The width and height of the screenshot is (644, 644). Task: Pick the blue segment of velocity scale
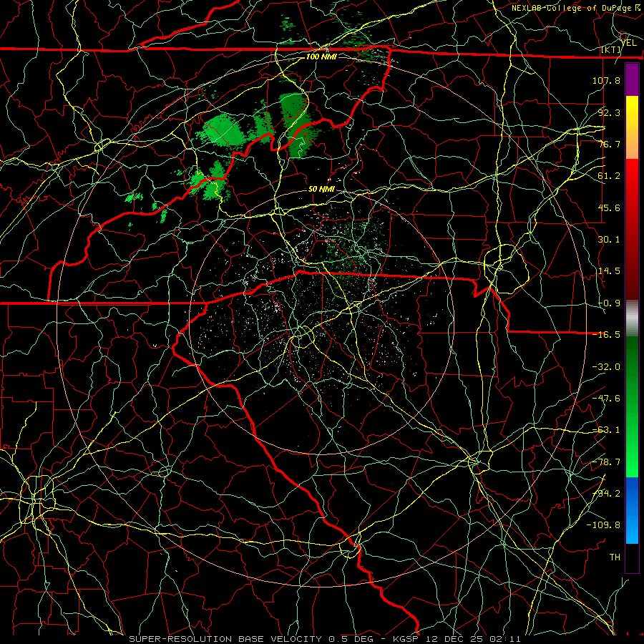(x=632, y=510)
